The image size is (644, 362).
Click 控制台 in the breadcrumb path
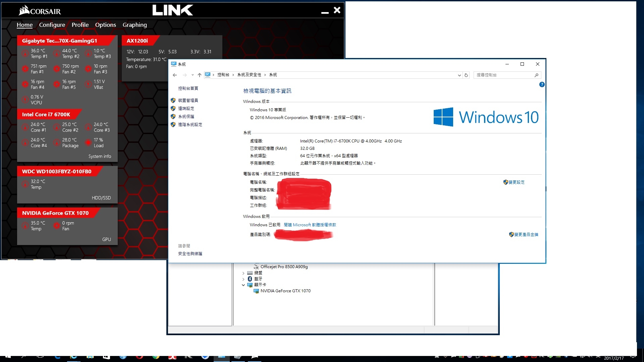[x=223, y=75]
